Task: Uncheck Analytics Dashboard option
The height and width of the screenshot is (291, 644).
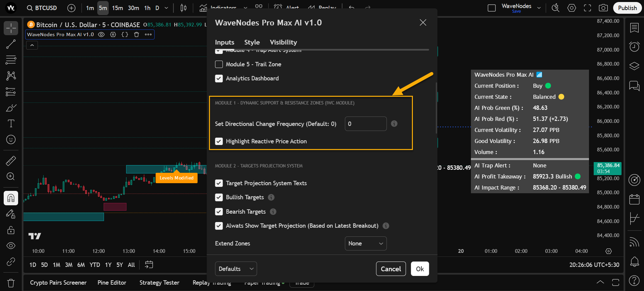Action: coord(219,78)
